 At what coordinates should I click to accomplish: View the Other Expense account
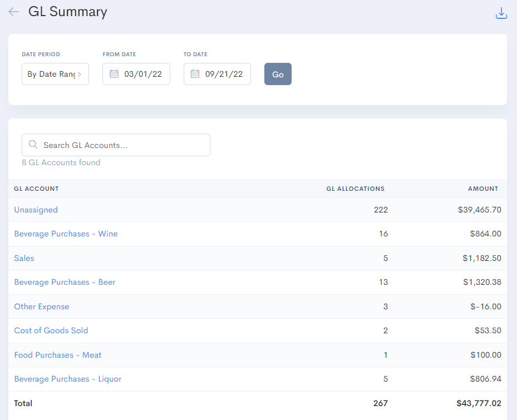click(42, 307)
